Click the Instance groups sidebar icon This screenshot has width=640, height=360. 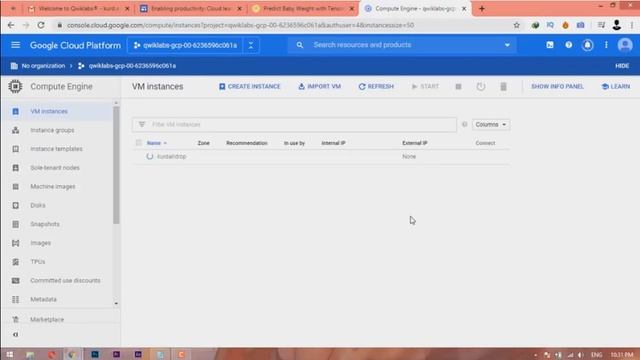[16, 130]
